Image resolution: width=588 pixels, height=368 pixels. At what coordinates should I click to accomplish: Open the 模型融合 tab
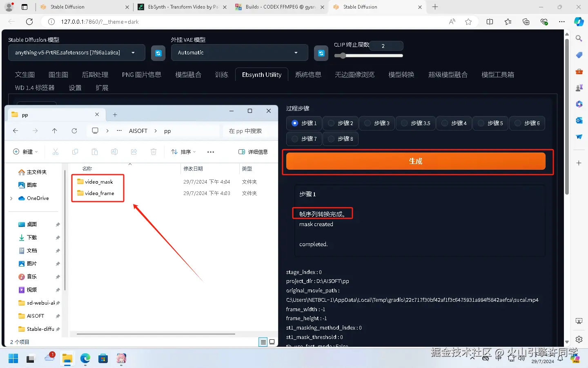[188, 75]
